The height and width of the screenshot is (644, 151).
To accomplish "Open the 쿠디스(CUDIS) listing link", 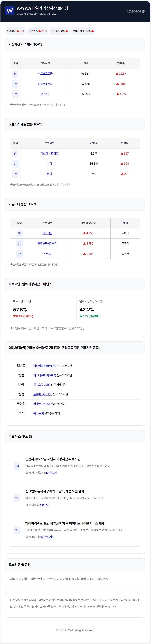I will tap(42, 385).
